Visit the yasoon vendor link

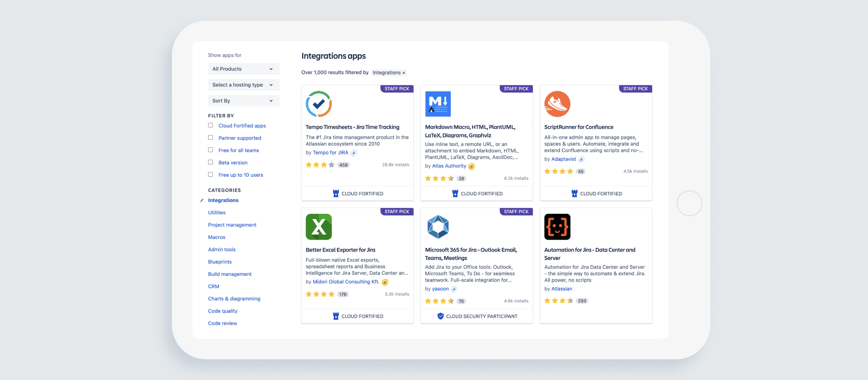(440, 289)
